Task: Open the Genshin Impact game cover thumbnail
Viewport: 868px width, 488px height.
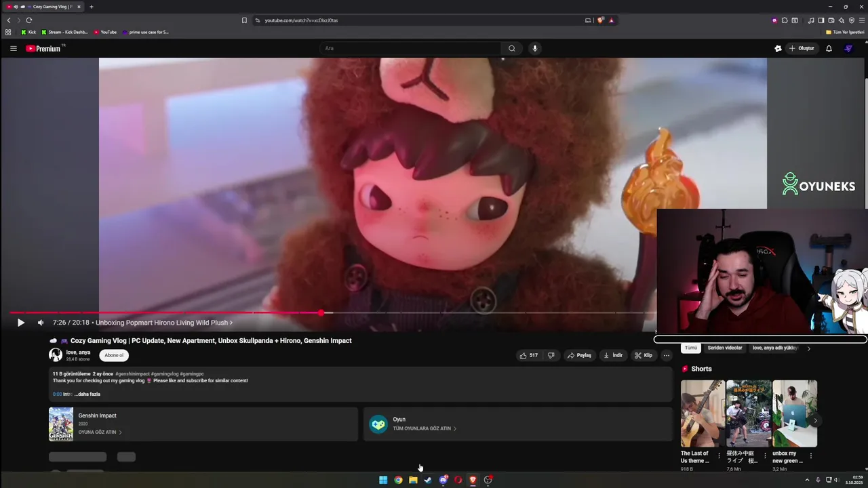Action: [61, 424]
